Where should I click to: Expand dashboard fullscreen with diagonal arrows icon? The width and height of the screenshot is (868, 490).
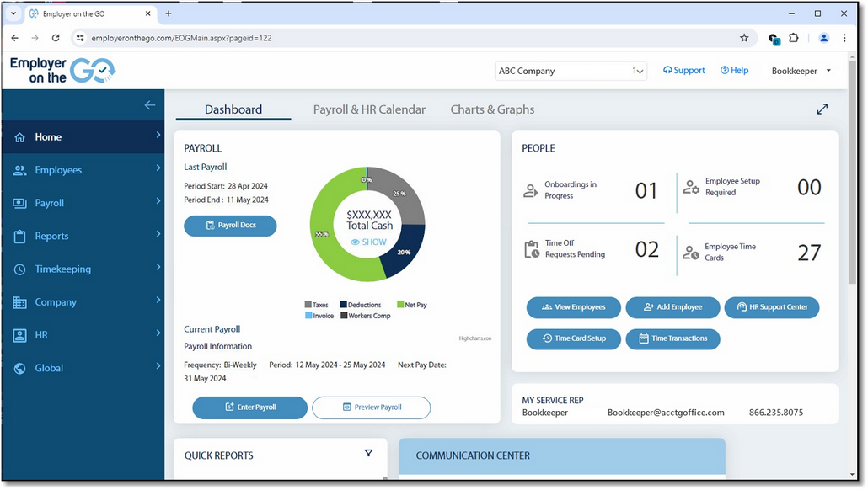[822, 109]
